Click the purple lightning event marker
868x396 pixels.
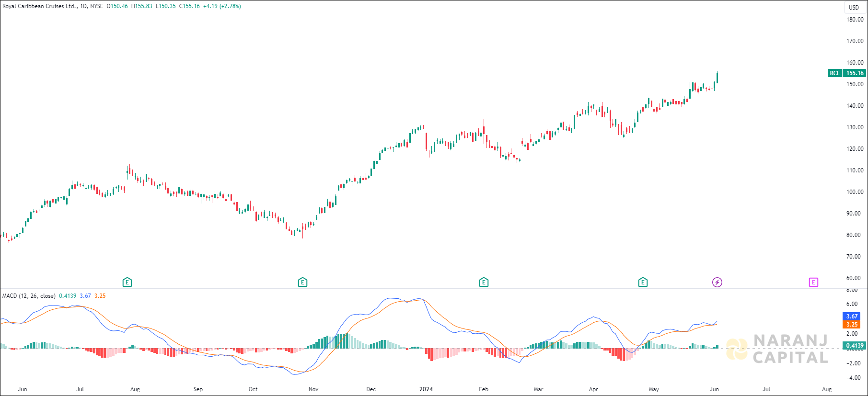[x=717, y=283]
